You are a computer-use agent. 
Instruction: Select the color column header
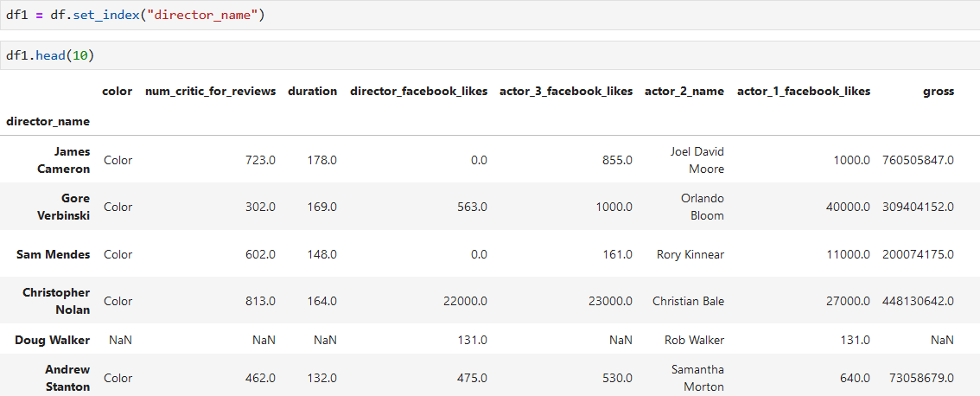coord(118,92)
